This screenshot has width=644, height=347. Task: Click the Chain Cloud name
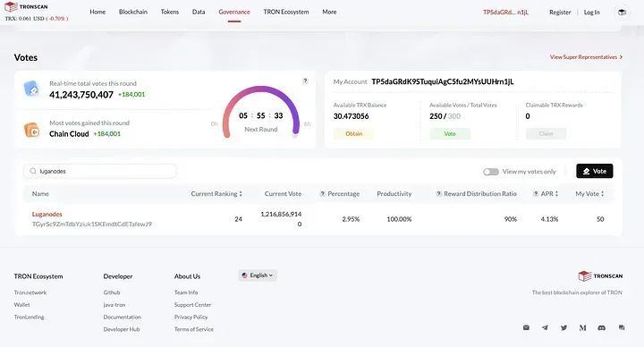pyautogui.click(x=69, y=134)
